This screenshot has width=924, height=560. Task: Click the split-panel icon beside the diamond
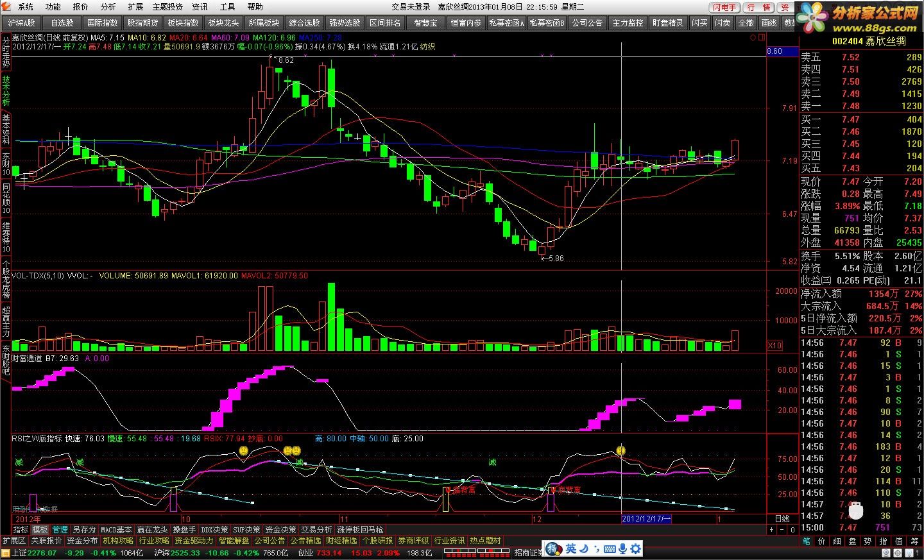pos(762,37)
